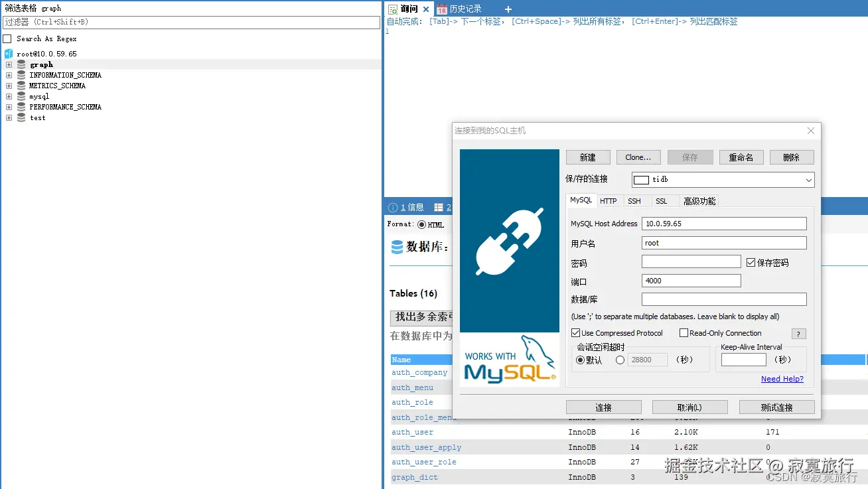Click the METRICS_SCHEMA database icon
The image size is (868, 489).
coord(21,86)
